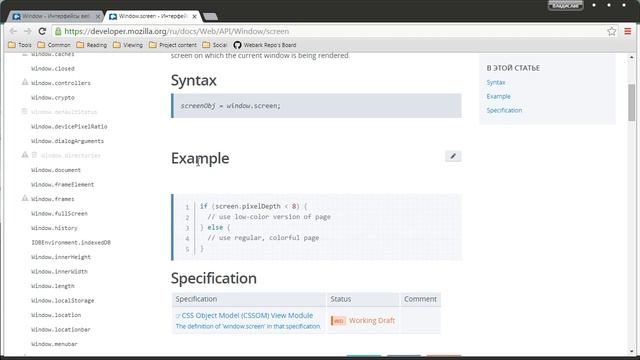This screenshot has height=360, width=640.
Task: Open Window.length in the sidebar
Action: tap(53, 286)
